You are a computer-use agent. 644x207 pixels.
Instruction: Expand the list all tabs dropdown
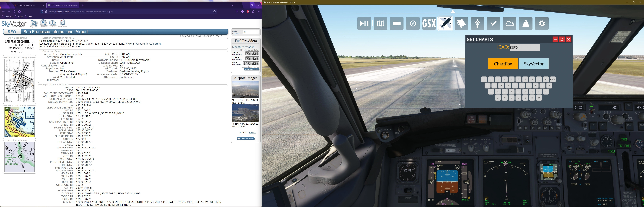pyautogui.click(x=232, y=5)
